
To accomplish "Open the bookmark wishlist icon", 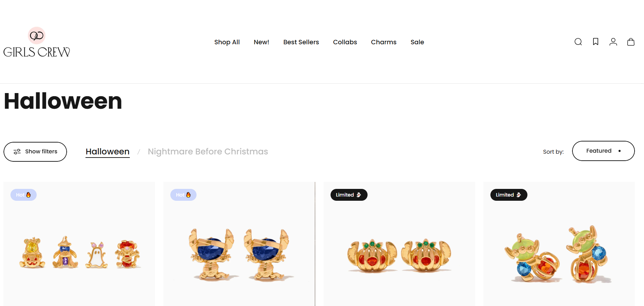I will (595, 42).
